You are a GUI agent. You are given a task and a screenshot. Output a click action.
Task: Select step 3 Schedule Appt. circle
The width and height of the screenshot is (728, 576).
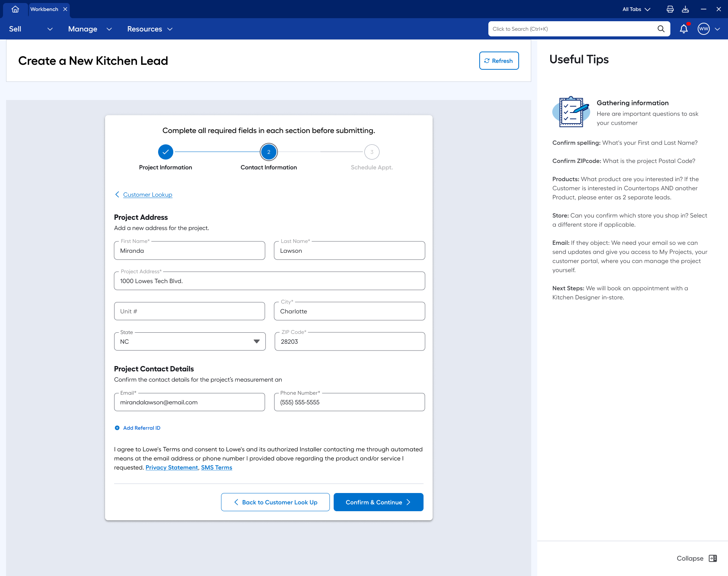372,152
